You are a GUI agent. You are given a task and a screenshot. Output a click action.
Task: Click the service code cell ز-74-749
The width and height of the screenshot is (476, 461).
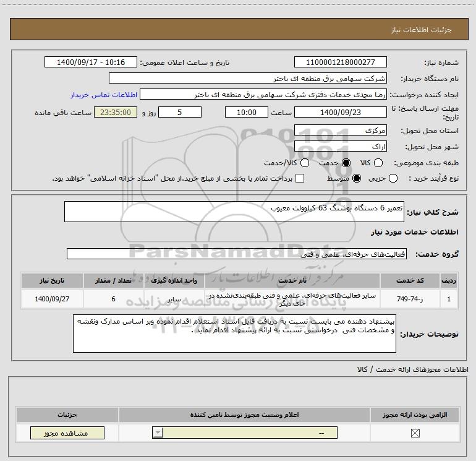(410, 299)
